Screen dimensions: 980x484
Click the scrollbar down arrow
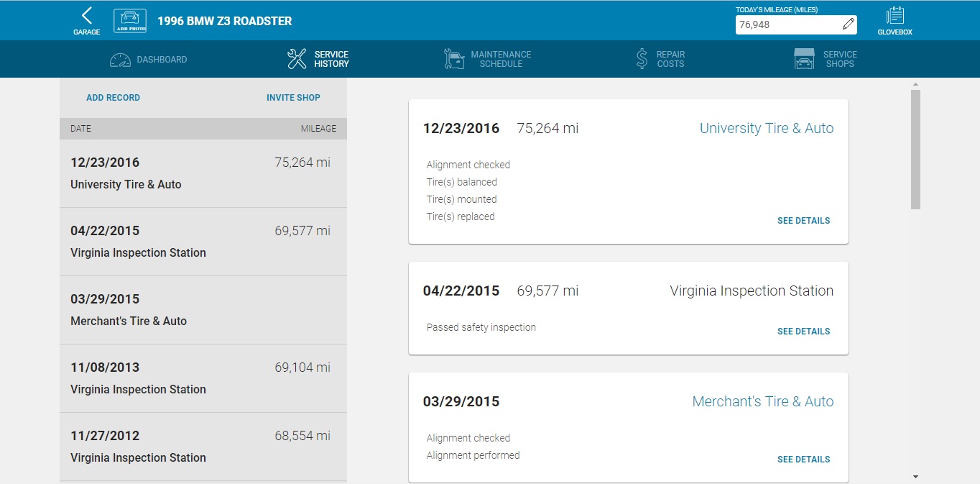pos(915,477)
